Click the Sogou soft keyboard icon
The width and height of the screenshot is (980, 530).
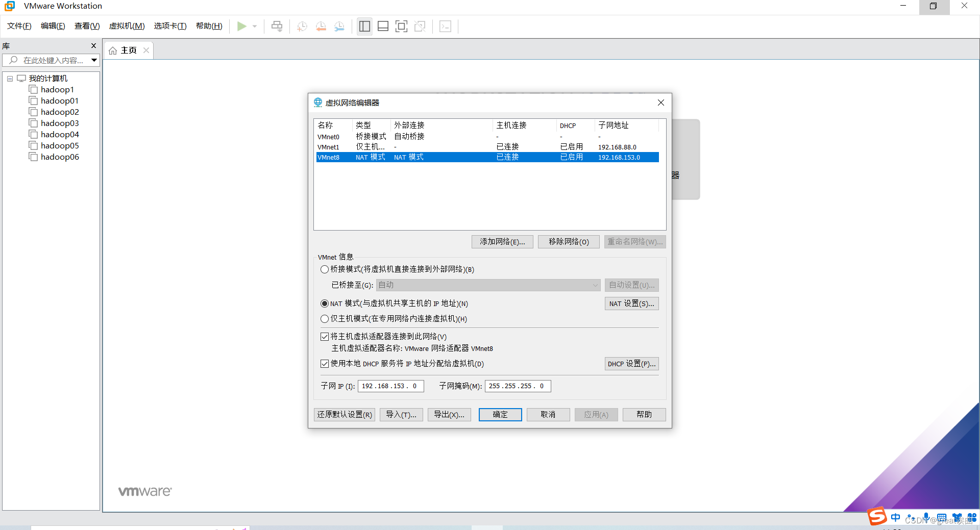[942, 517]
